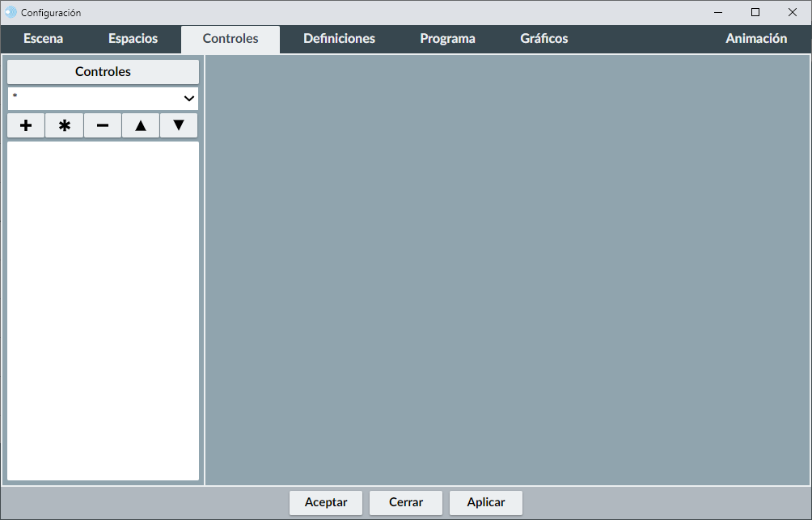Screen dimensions: 812x520
Task: Open the Animación tab
Action: tap(756, 39)
